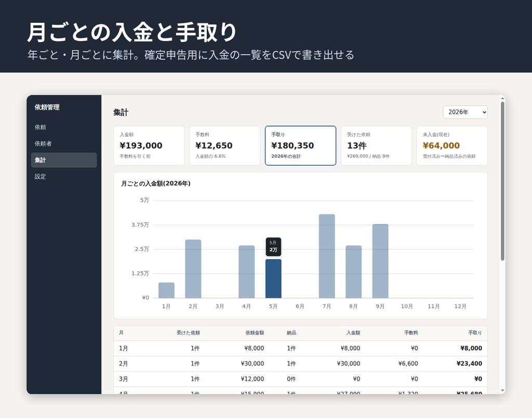Click the 3月 table row label
The height and width of the screenshot is (418, 532).
coord(124,379)
